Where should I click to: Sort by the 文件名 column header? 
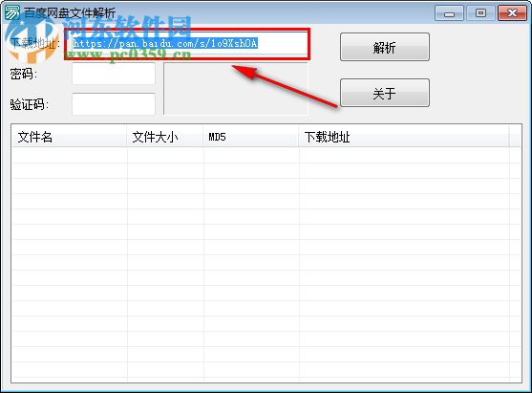pos(70,137)
